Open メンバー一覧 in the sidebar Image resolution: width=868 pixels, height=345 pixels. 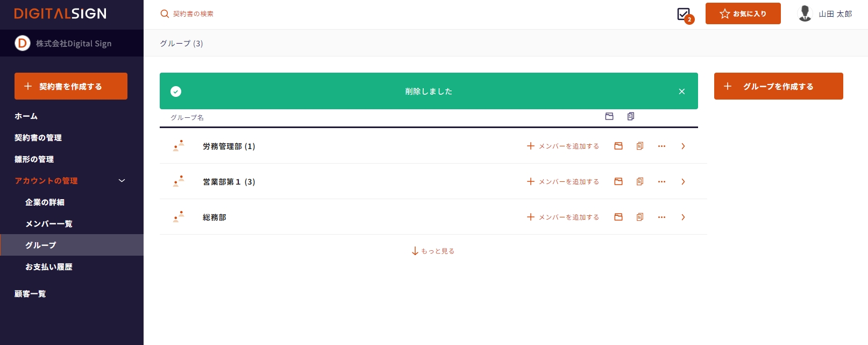pos(49,224)
